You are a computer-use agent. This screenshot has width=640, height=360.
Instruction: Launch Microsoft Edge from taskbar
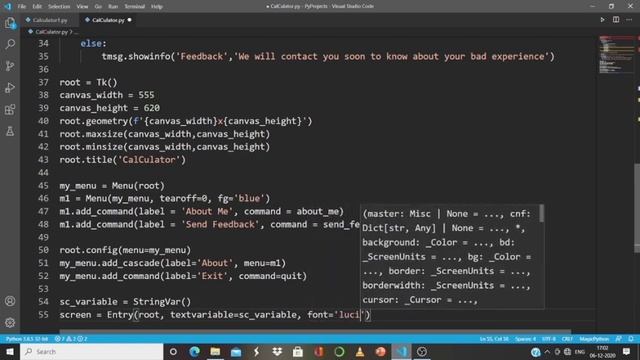click(194, 351)
